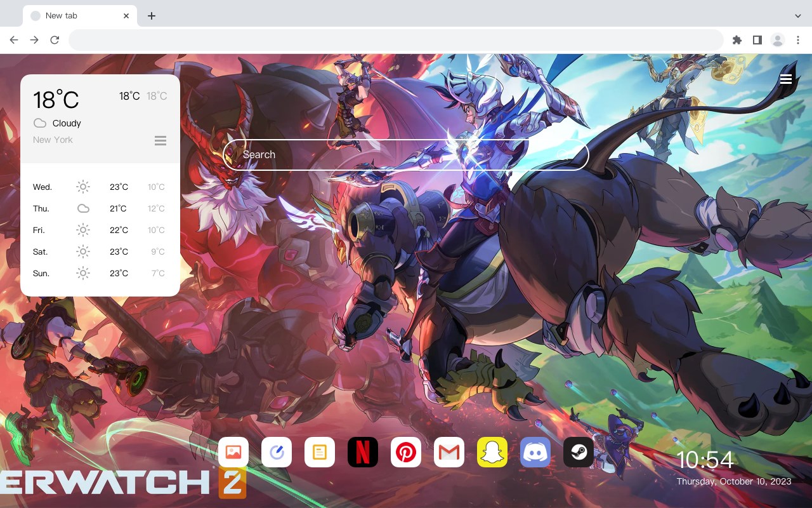Click Thursday's cloud weather icon
The height and width of the screenshot is (508, 812).
pyautogui.click(x=83, y=208)
